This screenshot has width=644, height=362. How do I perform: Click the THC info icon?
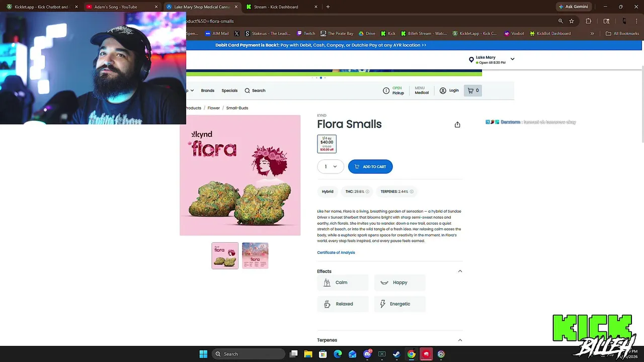367,192
